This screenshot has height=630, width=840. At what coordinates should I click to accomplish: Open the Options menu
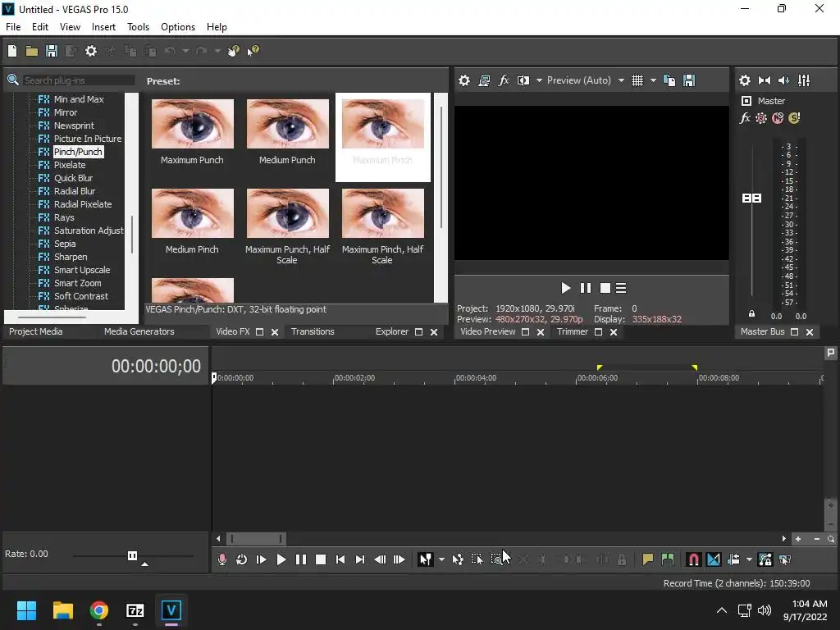178,27
